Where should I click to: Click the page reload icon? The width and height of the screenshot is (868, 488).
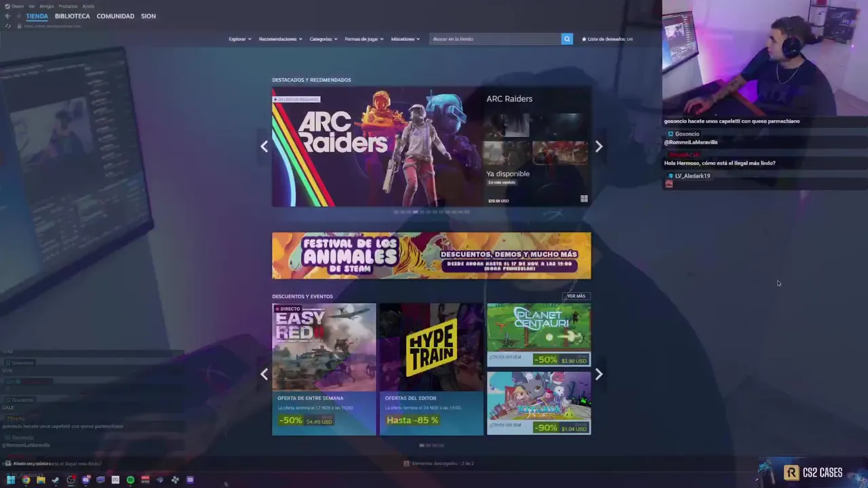click(x=8, y=26)
